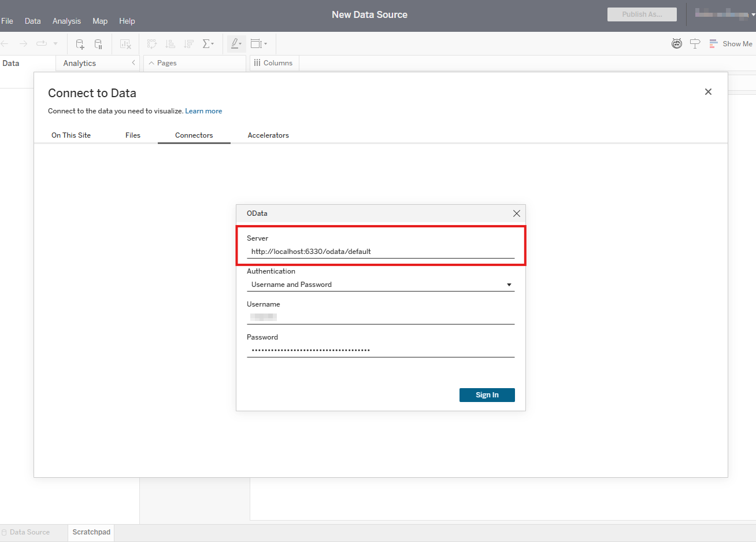Switch to the On This Site tab
The image size is (756, 542).
pyautogui.click(x=71, y=135)
